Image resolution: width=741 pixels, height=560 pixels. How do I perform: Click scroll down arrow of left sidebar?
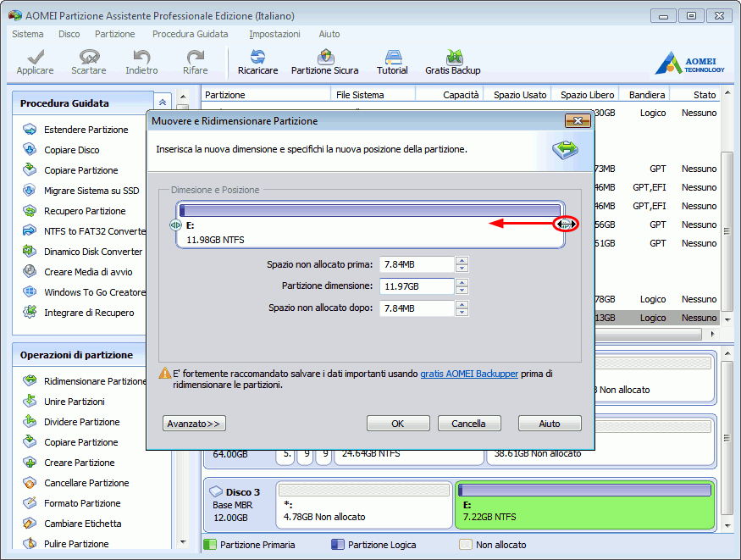tap(184, 542)
